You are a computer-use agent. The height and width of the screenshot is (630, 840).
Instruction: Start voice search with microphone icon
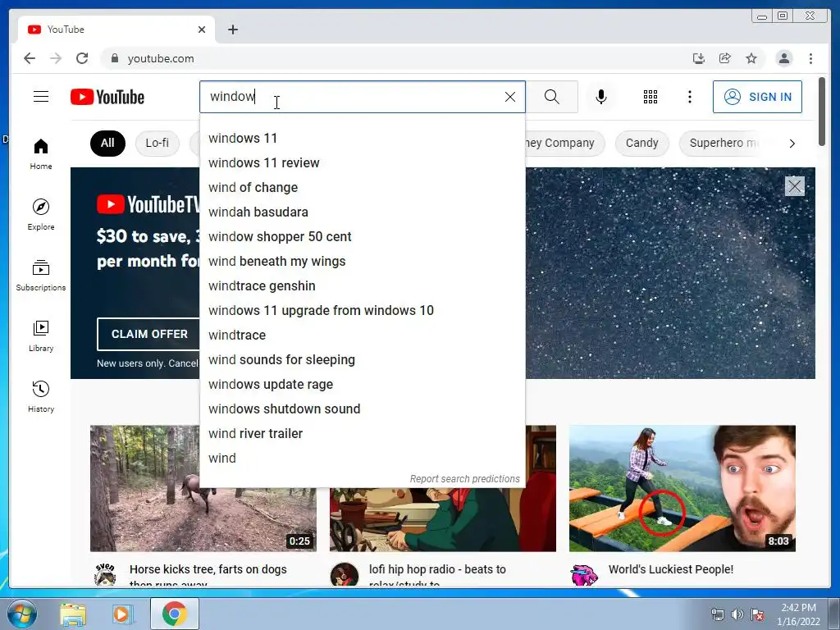(x=601, y=97)
